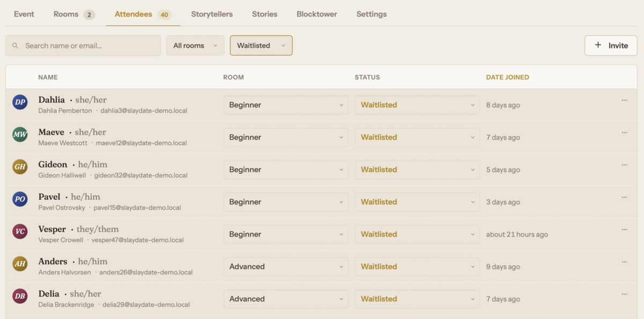This screenshot has height=319, width=644.
Task: Sort by the Room column header
Action: (x=233, y=77)
